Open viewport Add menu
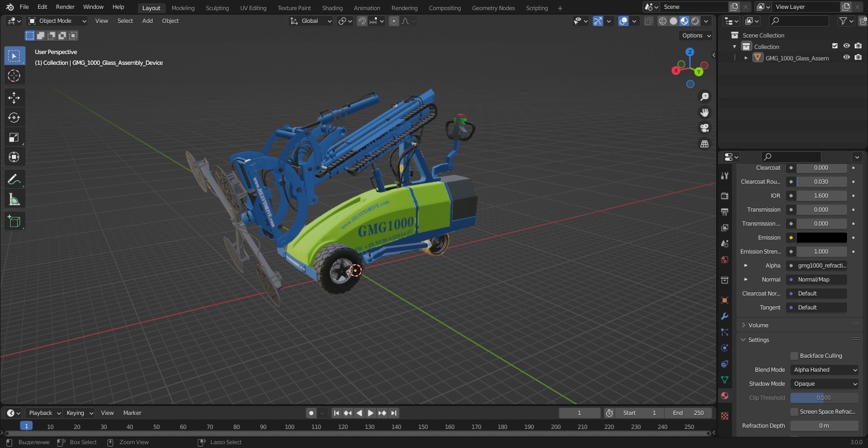Screen dimensions: 868x448 click(x=147, y=21)
